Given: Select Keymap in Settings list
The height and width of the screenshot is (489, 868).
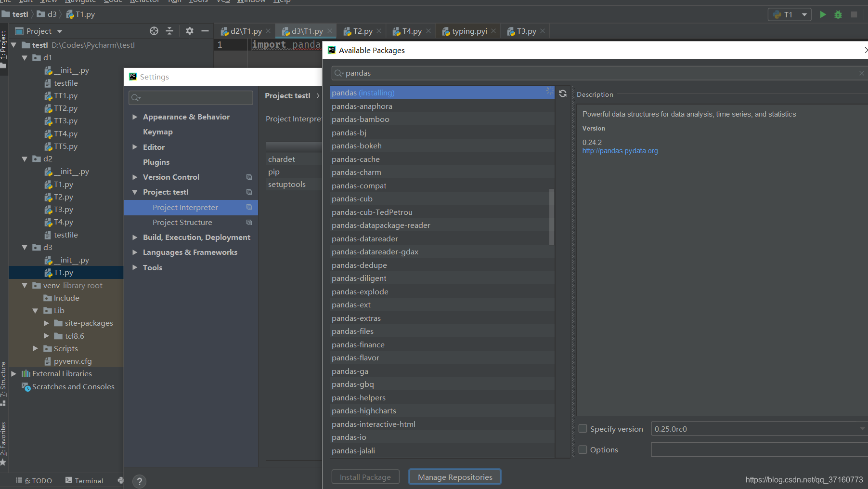Looking at the screenshot, I should click(x=157, y=132).
